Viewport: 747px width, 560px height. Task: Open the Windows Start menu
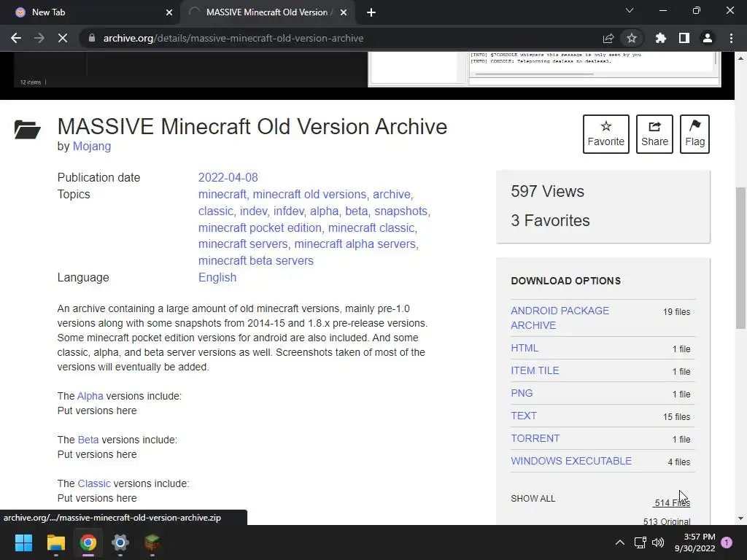coord(23,542)
